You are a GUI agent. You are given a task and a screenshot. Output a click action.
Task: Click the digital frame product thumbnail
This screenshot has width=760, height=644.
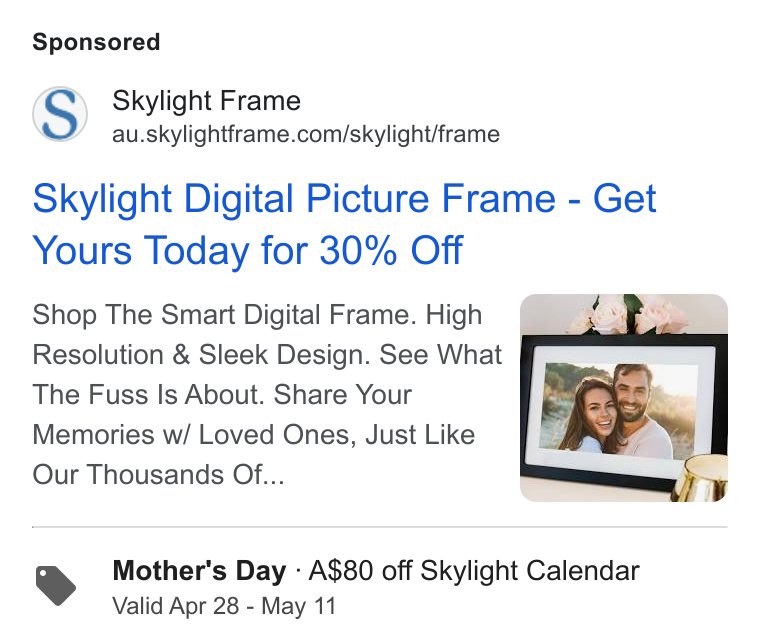tap(624, 398)
